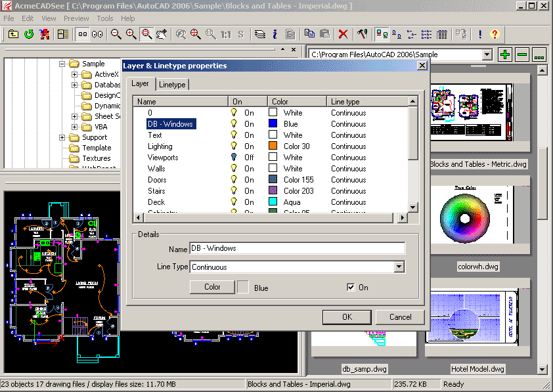Click the Color button in Details
Image resolution: width=553 pixels, height=392 pixels.
212,287
